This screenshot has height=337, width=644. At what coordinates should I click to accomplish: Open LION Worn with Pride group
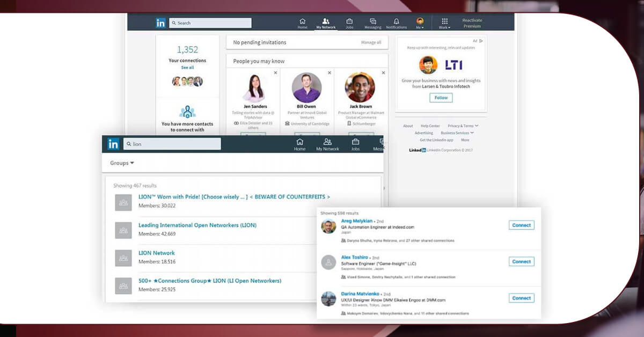click(235, 197)
